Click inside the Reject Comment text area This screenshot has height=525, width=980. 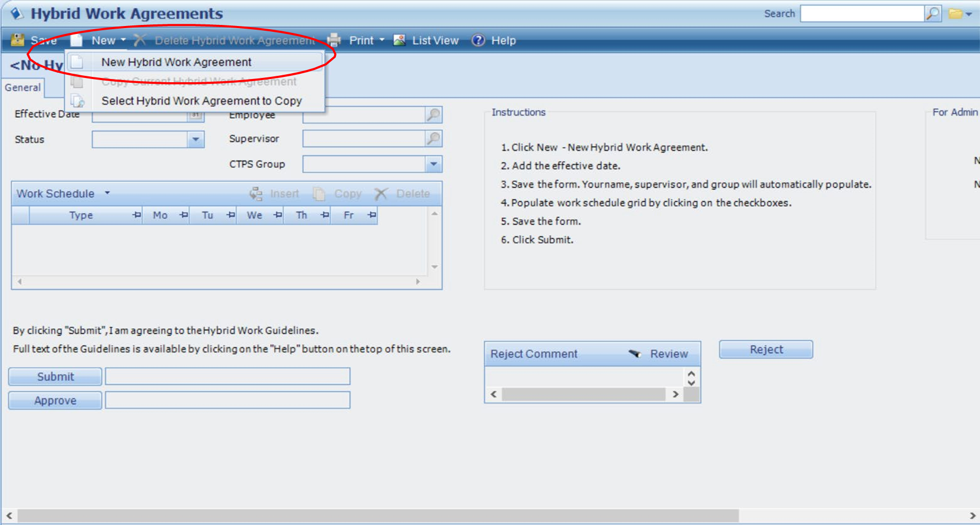tap(584, 377)
